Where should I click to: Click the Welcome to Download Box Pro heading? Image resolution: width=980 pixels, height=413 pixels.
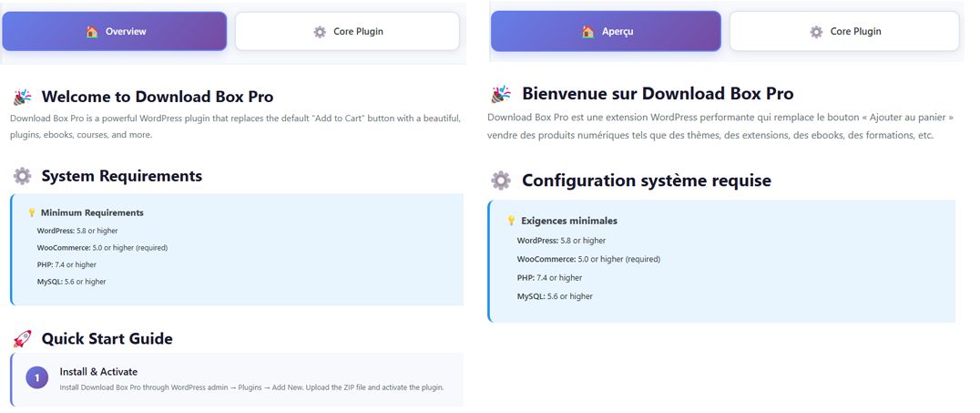[x=157, y=97]
